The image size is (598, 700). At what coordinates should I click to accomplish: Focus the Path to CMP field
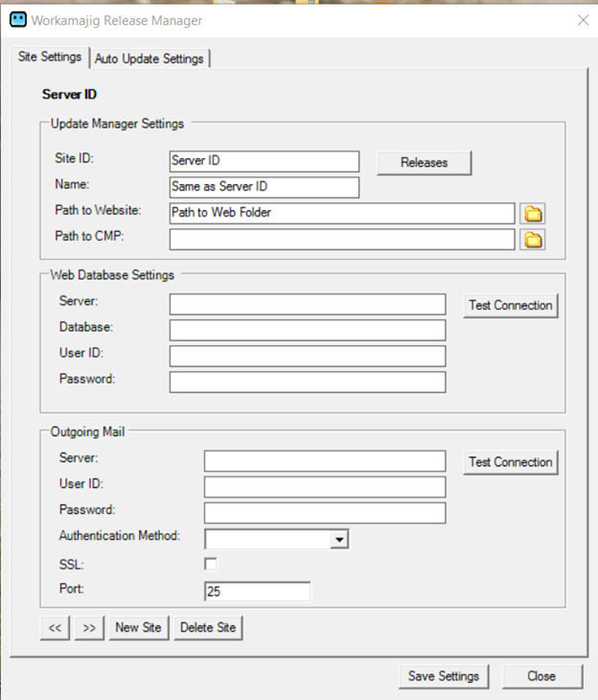tap(342, 239)
